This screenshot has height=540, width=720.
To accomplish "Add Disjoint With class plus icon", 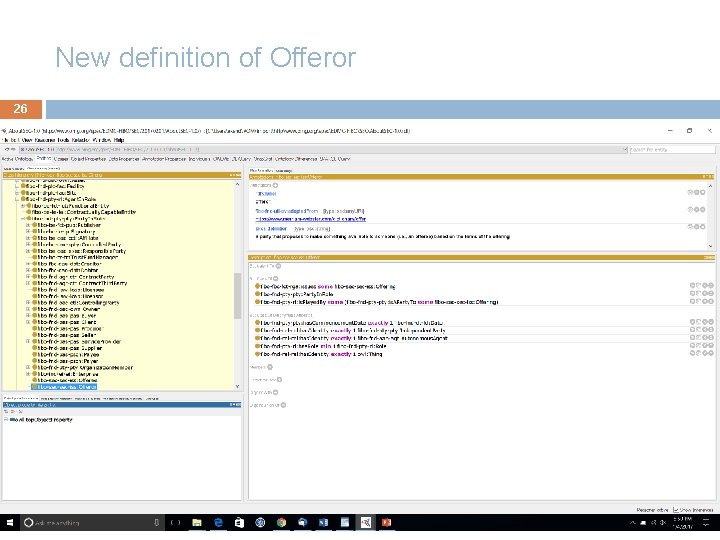I will point(276,392).
